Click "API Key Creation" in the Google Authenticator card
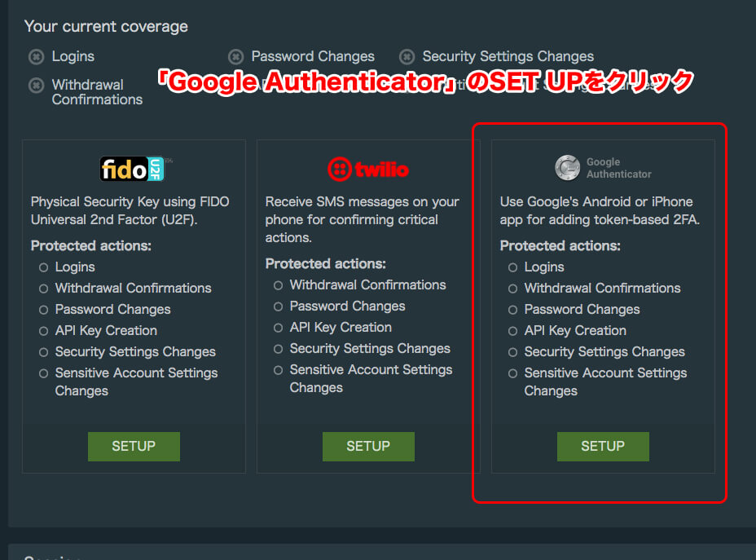This screenshot has height=560, width=756. 576,331
